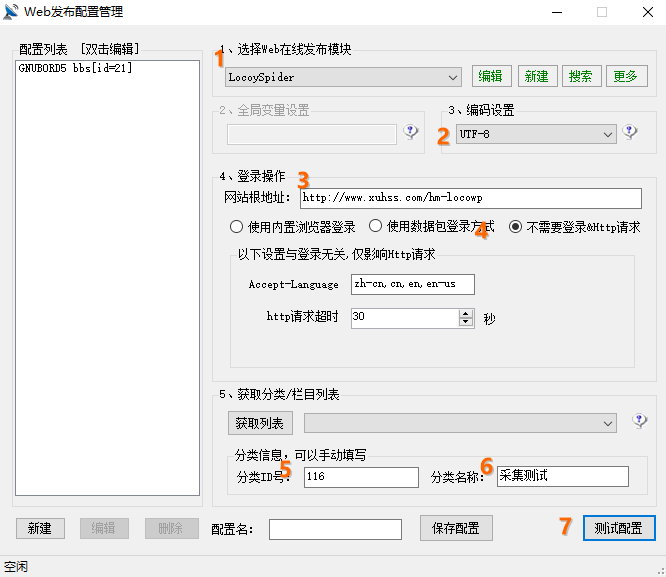Image resolution: width=666 pixels, height=577 pixels.
Task: Click help icon beside category list dropdown
Action: click(x=639, y=421)
